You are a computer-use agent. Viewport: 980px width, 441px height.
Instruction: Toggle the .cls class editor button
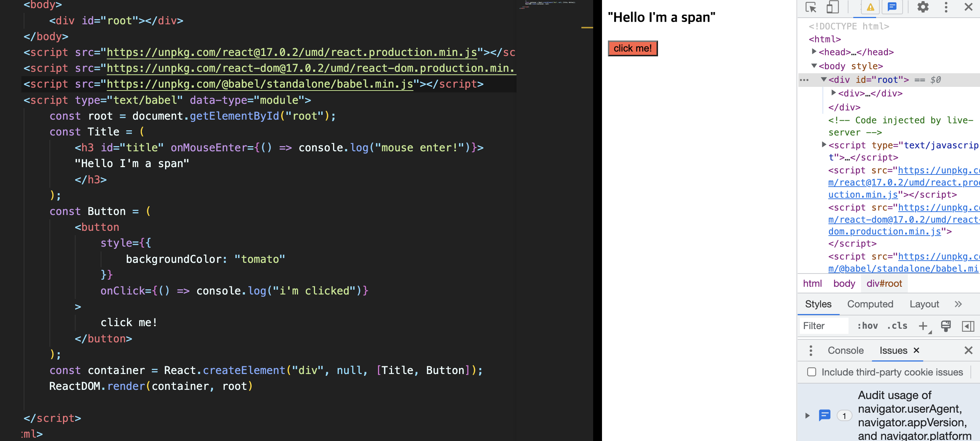pyautogui.click(x=897, y=326)
